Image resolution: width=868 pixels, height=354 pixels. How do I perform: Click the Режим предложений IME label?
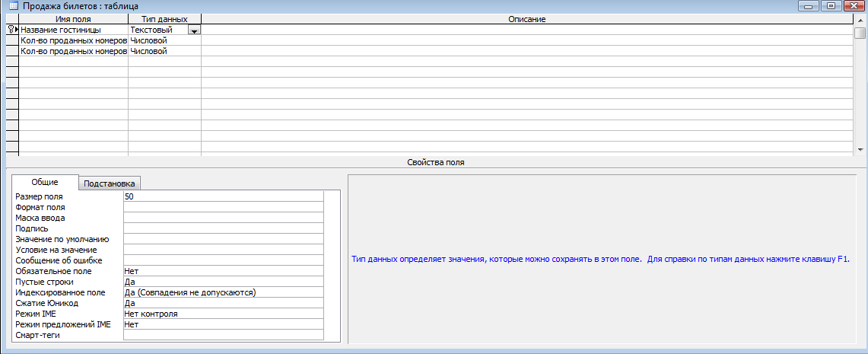click(x=63, y=324)
